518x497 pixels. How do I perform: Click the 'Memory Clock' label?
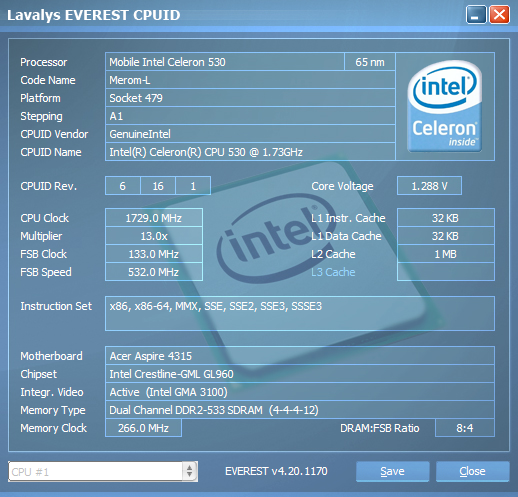(x=53, y=428)
